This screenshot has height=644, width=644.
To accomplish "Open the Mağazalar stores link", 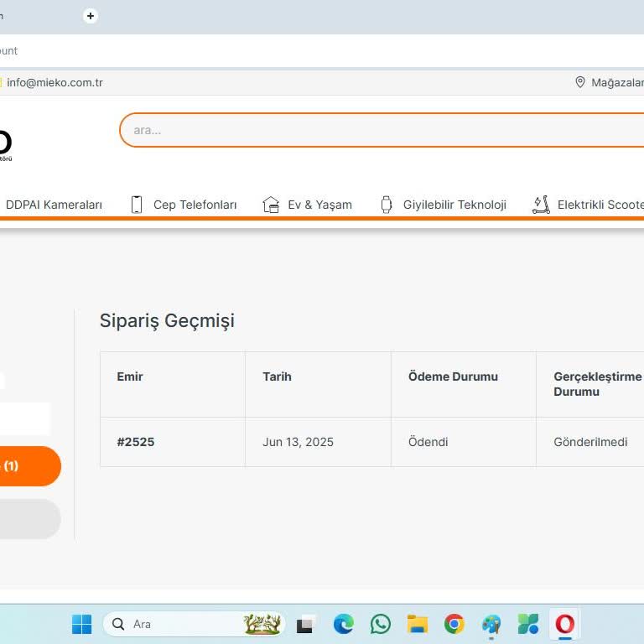I will 617,82.
